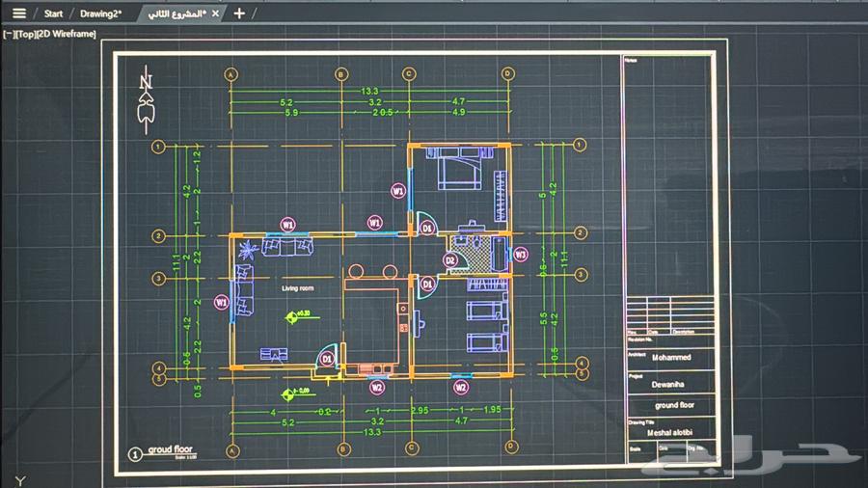Viewport: 868px width, 488px height.
Task: Open the 2D Wireframe visual style dropdown
Action: (x=67, y=34)
